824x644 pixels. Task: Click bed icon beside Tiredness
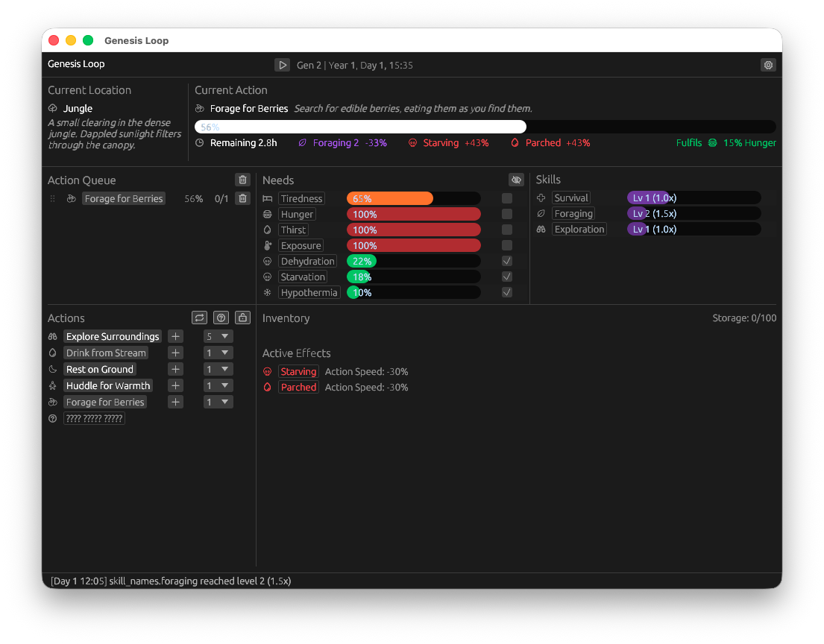tap(268, 198)
